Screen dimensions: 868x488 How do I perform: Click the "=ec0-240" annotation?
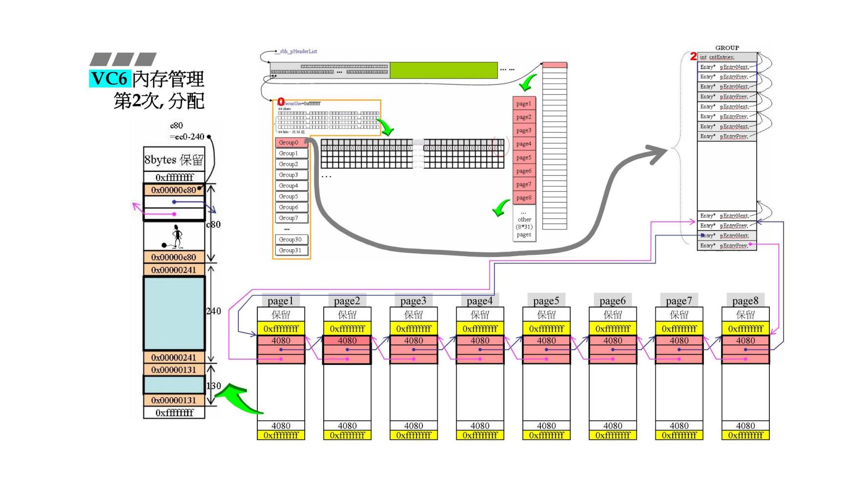point(187,137)
